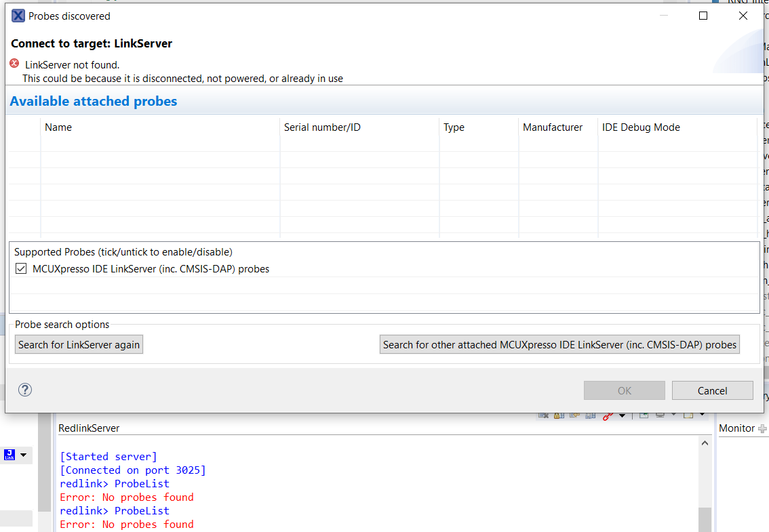Expand the dropdown beside the red link icon

click(x=622, y=415)
